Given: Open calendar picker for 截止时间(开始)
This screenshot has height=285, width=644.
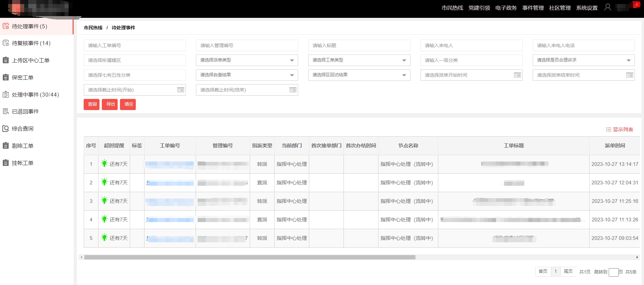Looking at the screenshot, I should pyautogui.click(x=180, y=90).
